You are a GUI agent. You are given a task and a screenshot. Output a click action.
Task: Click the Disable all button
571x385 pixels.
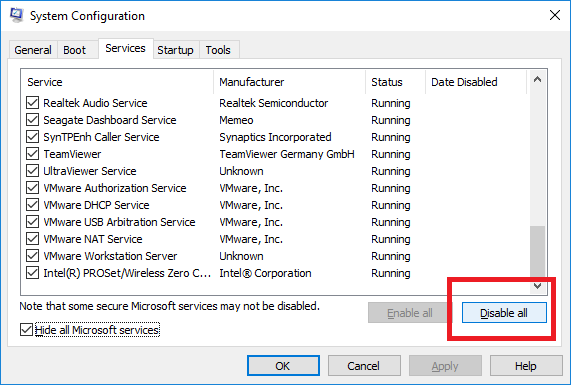pyautogui.click(x=504, y=313)
